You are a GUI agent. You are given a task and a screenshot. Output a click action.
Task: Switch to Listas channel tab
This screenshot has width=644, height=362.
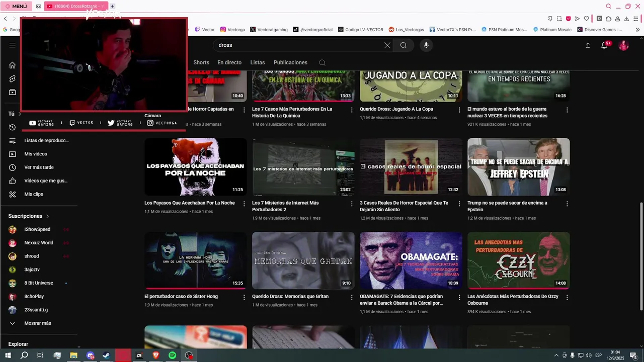pyautogui.click(x=258, y=63)
